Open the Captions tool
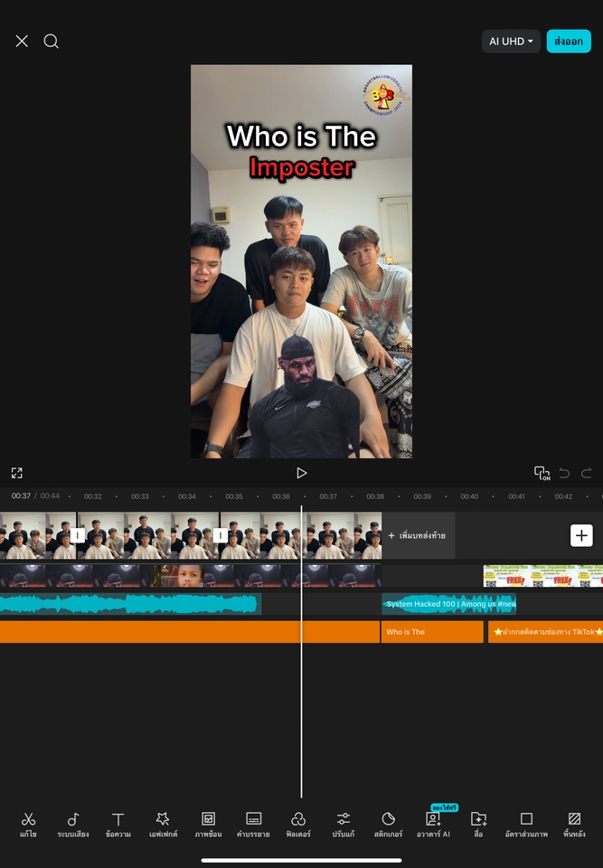Screen dimensions: 603x868 click(253, 825)
